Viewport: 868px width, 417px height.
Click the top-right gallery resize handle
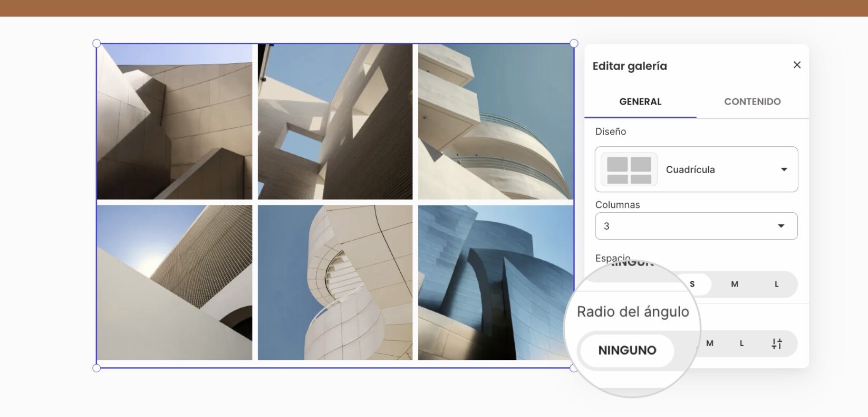click(x=574, y=43)
